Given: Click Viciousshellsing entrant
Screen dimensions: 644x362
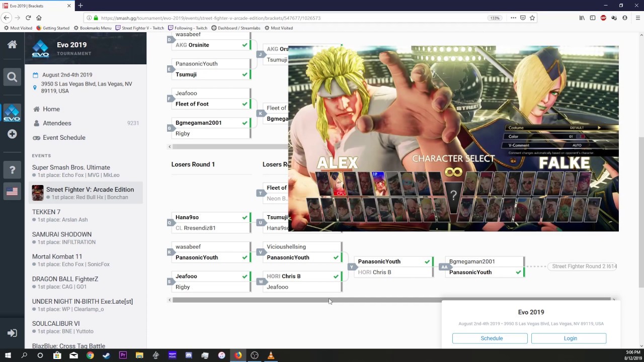Looking at the screenshot, I should (x=286, y=247).
